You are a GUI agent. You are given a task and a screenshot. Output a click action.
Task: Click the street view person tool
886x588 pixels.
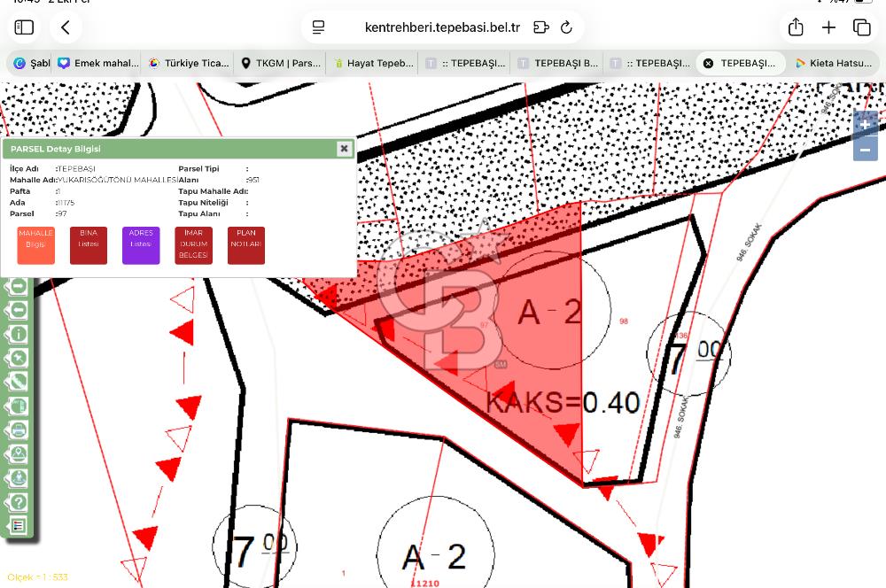pos(18,478)
